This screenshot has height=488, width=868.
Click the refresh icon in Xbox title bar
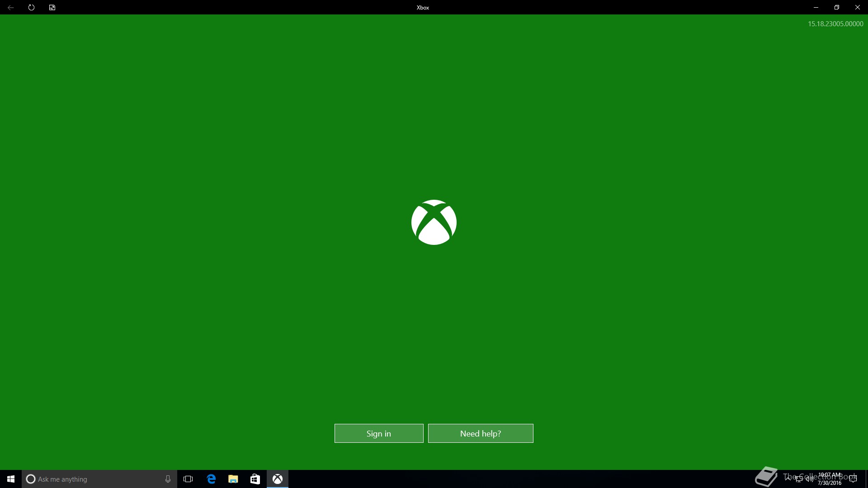31,7
